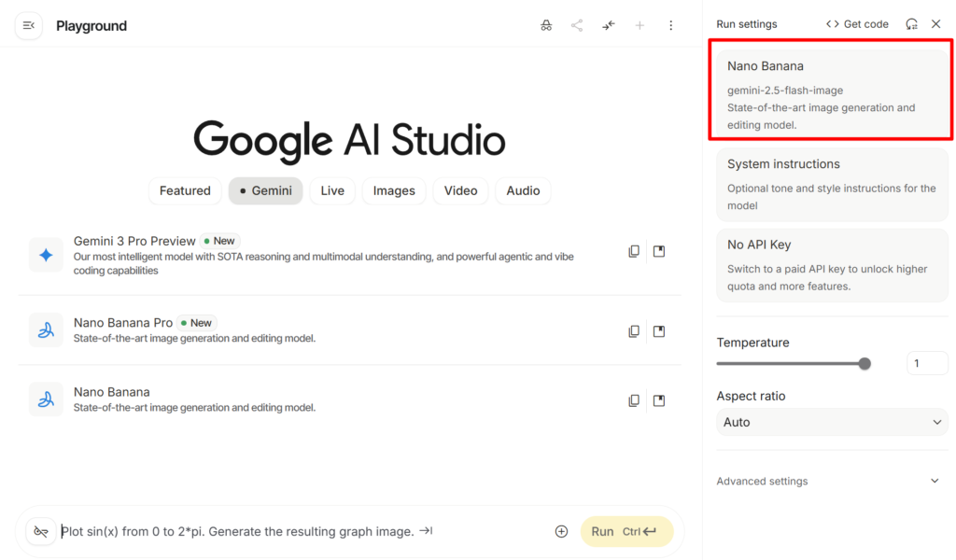This screenshot has height=560, width=956.
Task: Switch to the Featured tab
Action: (185, 190)
